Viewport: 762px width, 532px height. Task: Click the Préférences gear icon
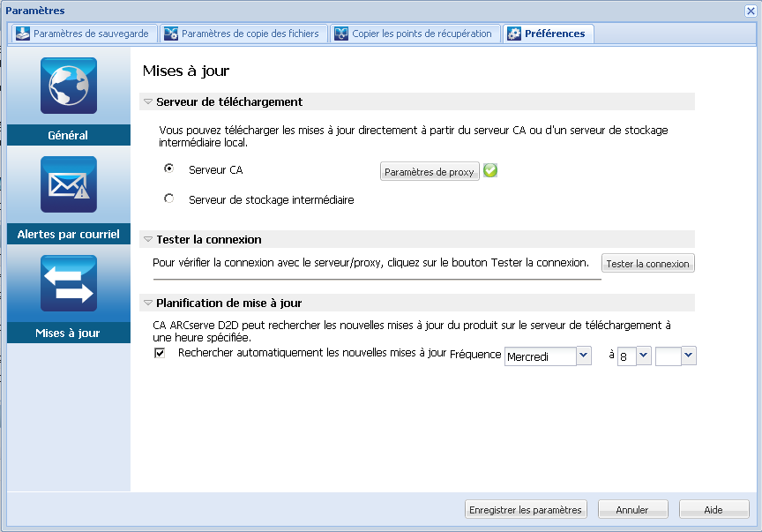(513, 34)
